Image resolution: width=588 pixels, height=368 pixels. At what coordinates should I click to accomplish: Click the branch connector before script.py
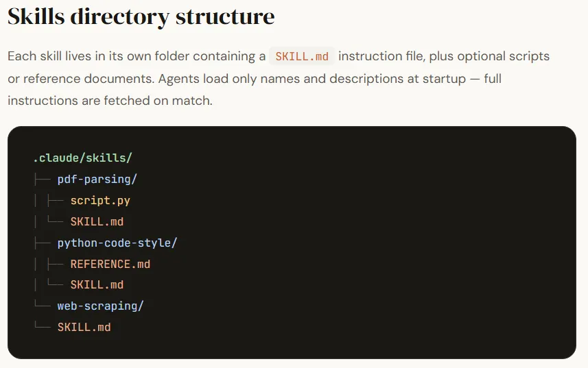(55, 201)
